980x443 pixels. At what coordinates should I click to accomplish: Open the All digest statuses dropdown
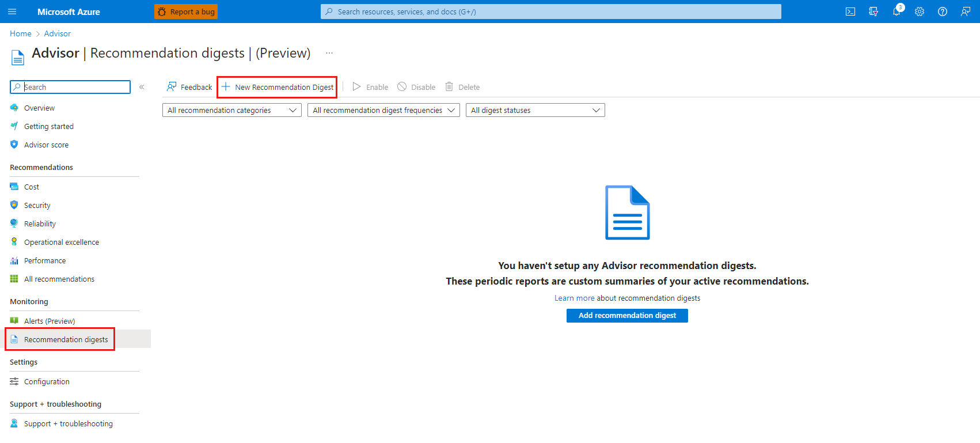[x=535, y=110]
